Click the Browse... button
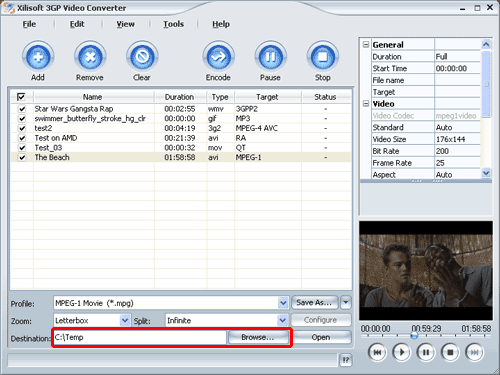Viewport: 500px width, 375px height. point(258,337)
